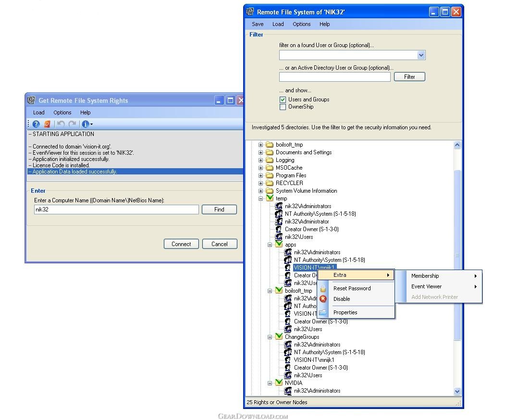This screenshot has height=420, width=506.
Task: Uncheck the Users and Groups checkbox
Action: tap(283, 99)
